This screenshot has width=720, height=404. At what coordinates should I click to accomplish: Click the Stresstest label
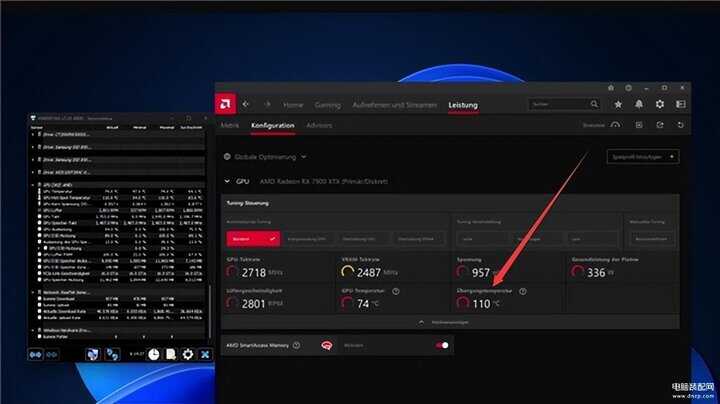point(594,125)
